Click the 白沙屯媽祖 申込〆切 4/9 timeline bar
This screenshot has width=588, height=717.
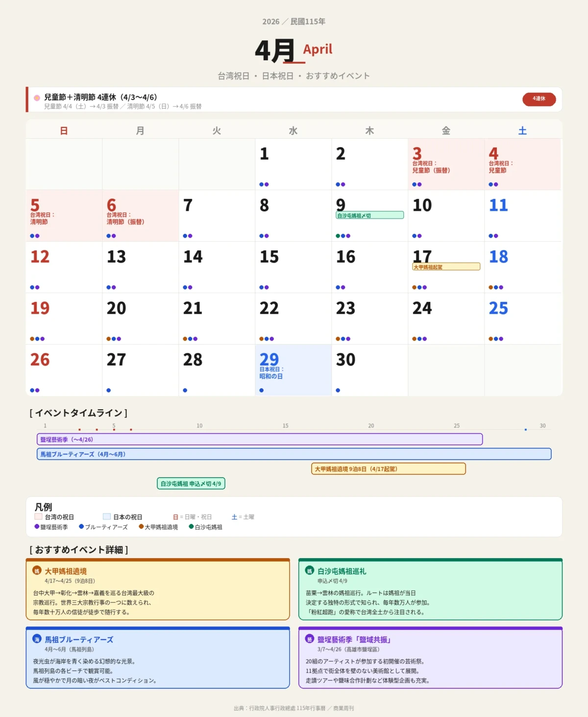coord(191,484)
